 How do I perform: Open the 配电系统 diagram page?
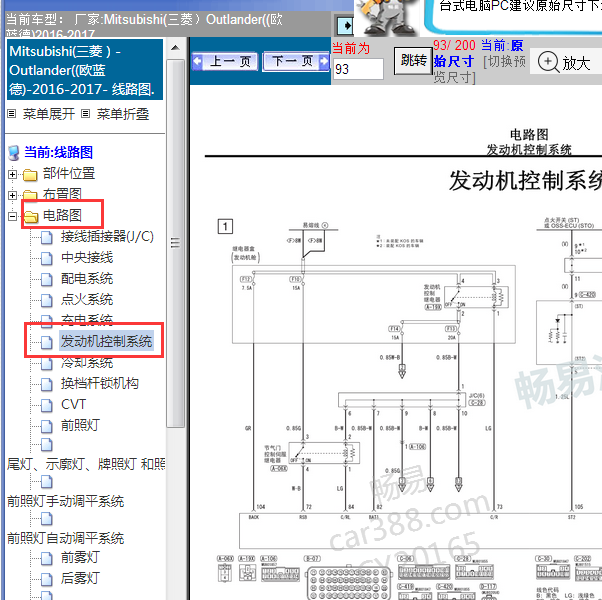click(x=87, y=279)
